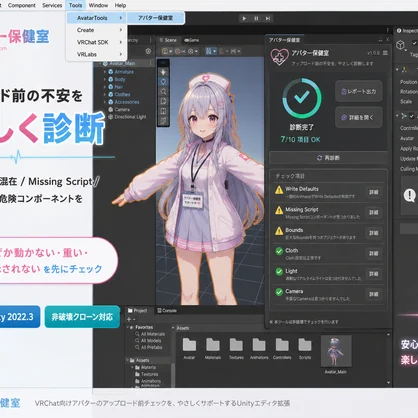418x418 pixels.
Task: Select Directional Light in hierarchy
Action: 127,117
